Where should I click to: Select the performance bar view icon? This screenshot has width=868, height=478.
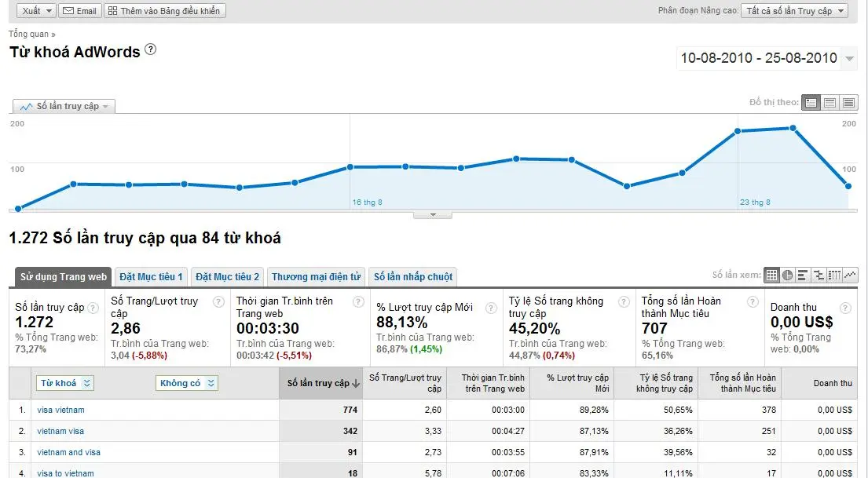[x=802, y=275]
